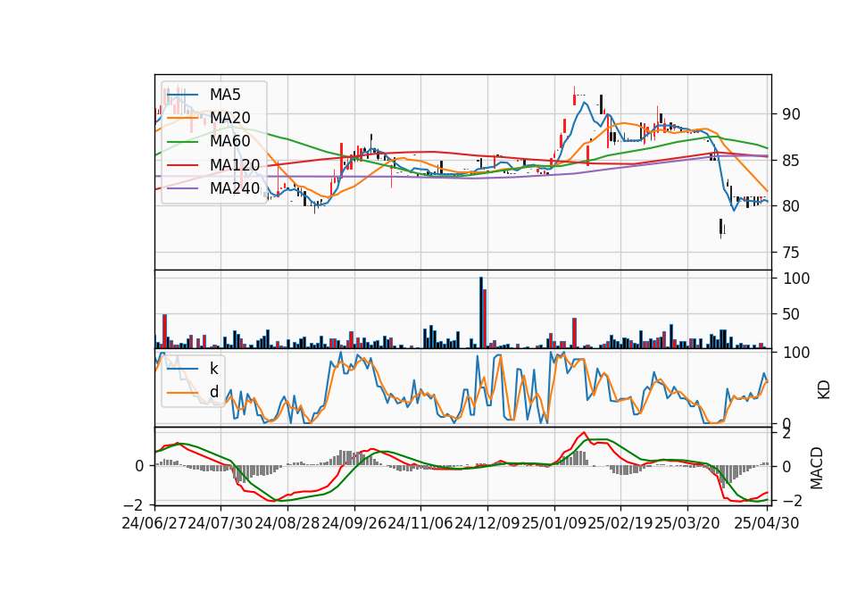Click the d legend label in KD panel
Viewport: 857px width, 616px height.
(x=213, y=392)
